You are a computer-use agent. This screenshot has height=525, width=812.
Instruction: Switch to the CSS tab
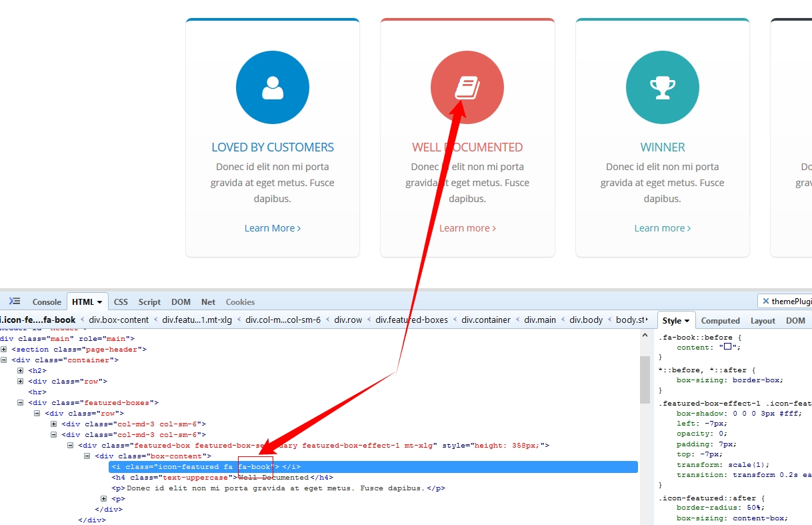[x=121, y=302]
